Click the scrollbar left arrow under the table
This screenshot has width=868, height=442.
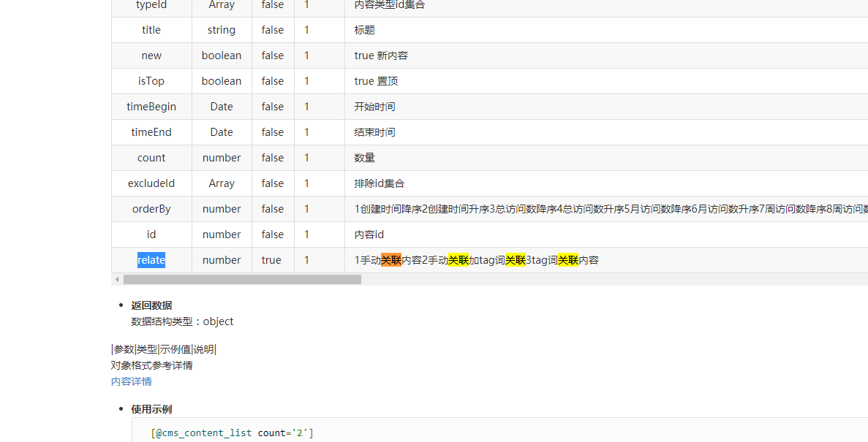[117, 279]
